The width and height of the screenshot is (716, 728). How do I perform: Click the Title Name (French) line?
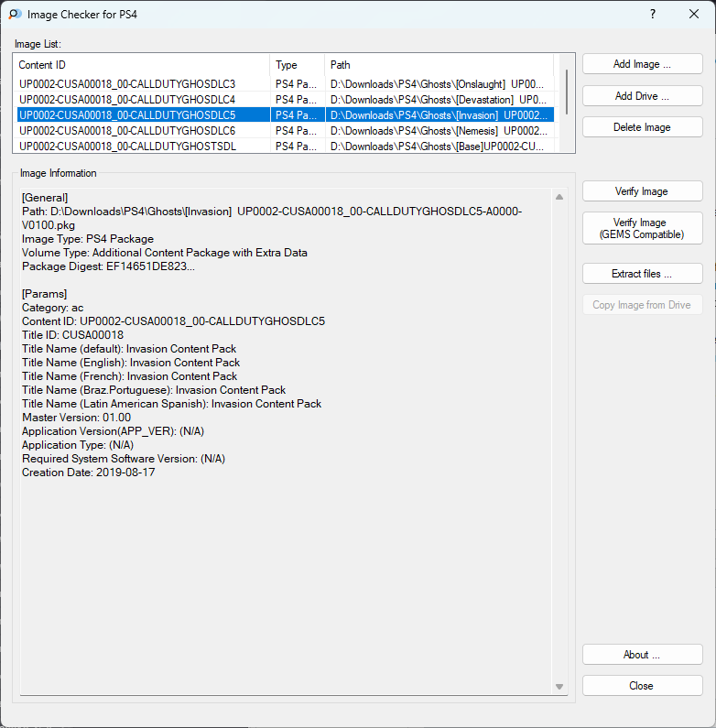[129, 376]
